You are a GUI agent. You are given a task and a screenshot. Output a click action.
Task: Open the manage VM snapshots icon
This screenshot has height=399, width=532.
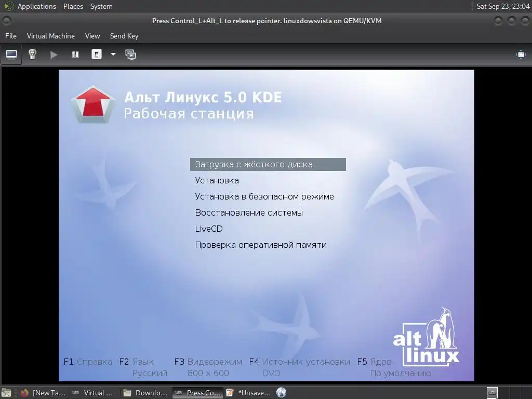(x=130, y=55)
